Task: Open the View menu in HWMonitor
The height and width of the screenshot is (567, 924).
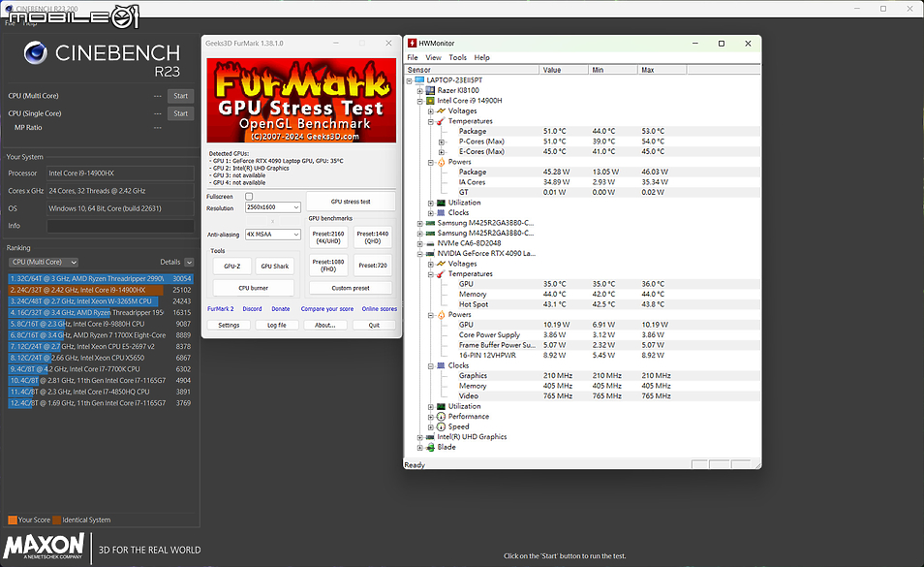Action: [x=433, y=58]
